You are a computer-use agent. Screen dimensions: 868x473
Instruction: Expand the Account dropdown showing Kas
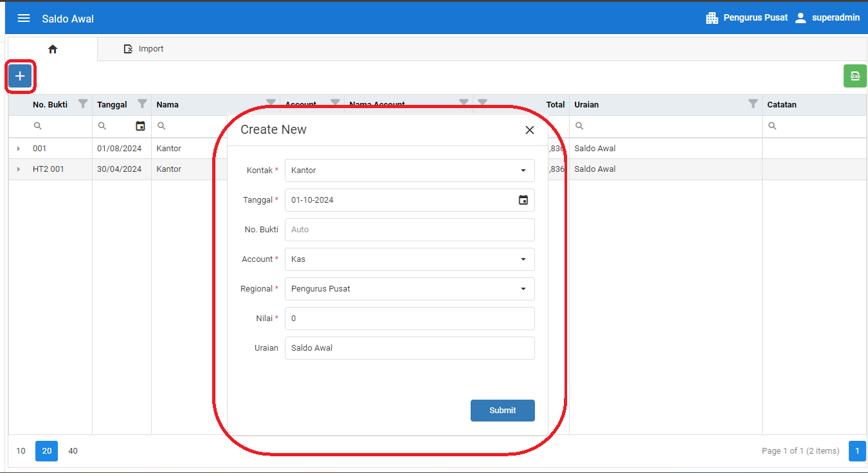tap(523, 259)
